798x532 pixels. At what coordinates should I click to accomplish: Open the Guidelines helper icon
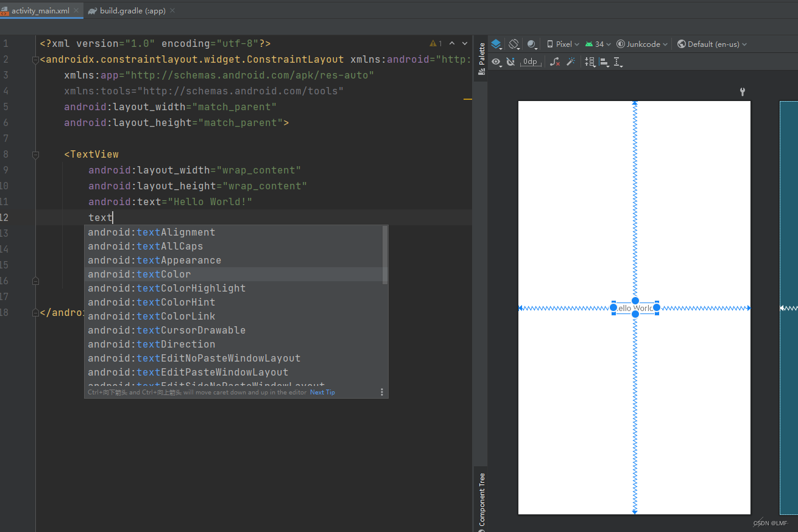point(618,61)
